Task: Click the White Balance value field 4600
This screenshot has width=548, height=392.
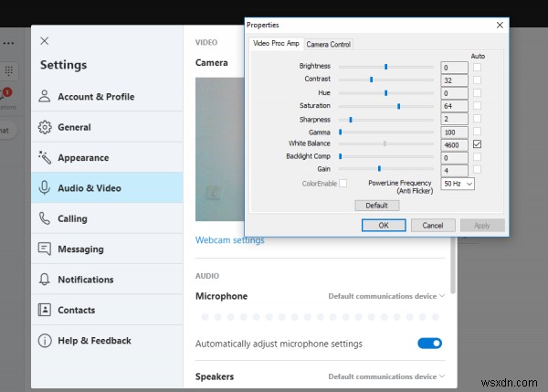Action: pos(454,145)
